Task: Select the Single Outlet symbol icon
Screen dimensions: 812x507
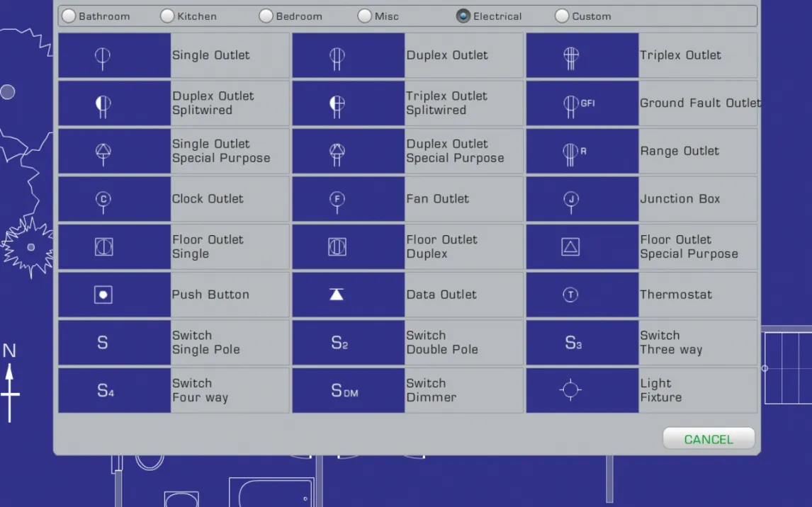Action: pos(103,56)
